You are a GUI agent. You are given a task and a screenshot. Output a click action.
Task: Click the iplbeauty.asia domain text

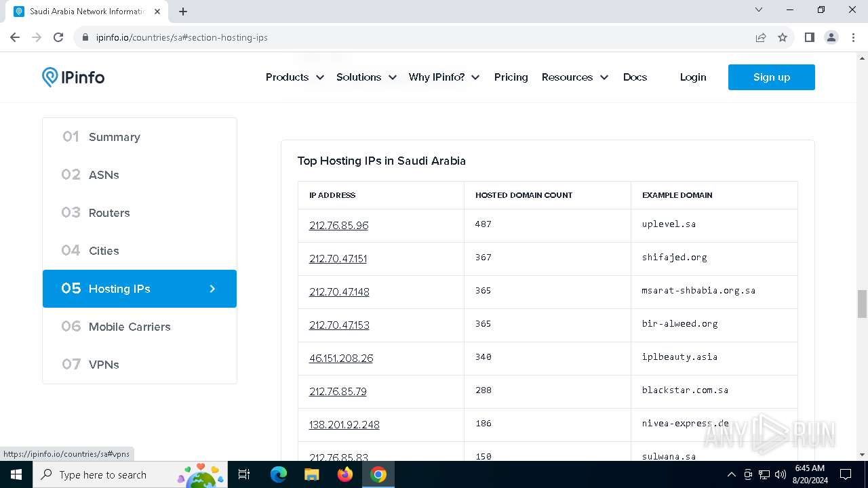click(679, 357)
